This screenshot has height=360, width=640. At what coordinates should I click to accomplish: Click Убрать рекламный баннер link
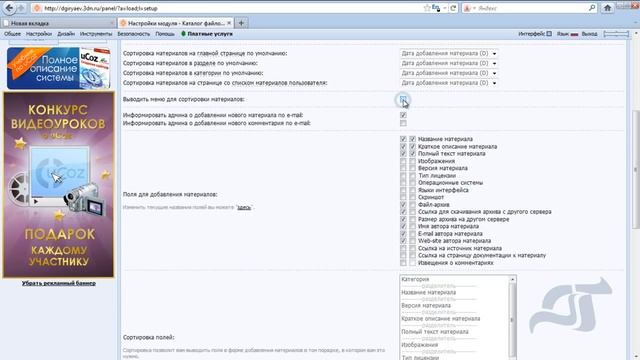pos(59,283)
